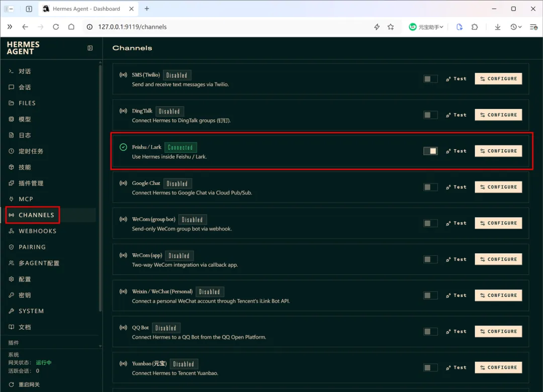Configure the Weixin / WeChat (Personal) channel
This screenshot has width=543, height=392.
click(498, 296)
